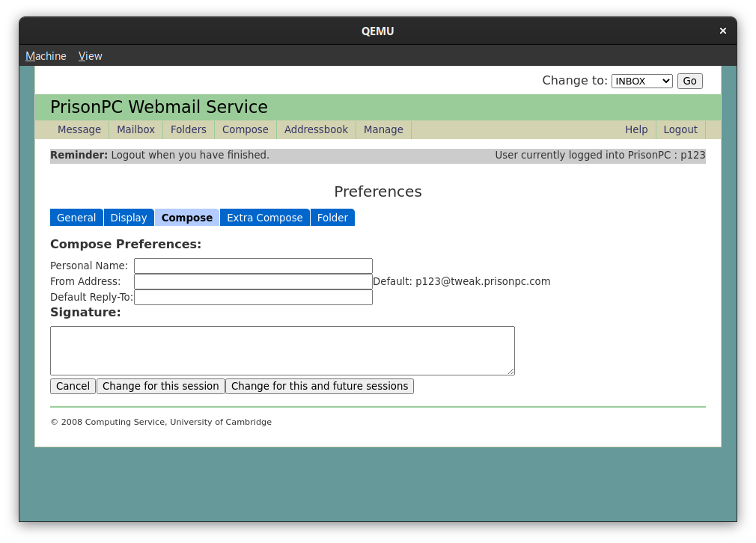Image resolution: width=756 pixels, height=543 pixels.
Task: Open the Folders page
Action: click(x=189, y=129)
